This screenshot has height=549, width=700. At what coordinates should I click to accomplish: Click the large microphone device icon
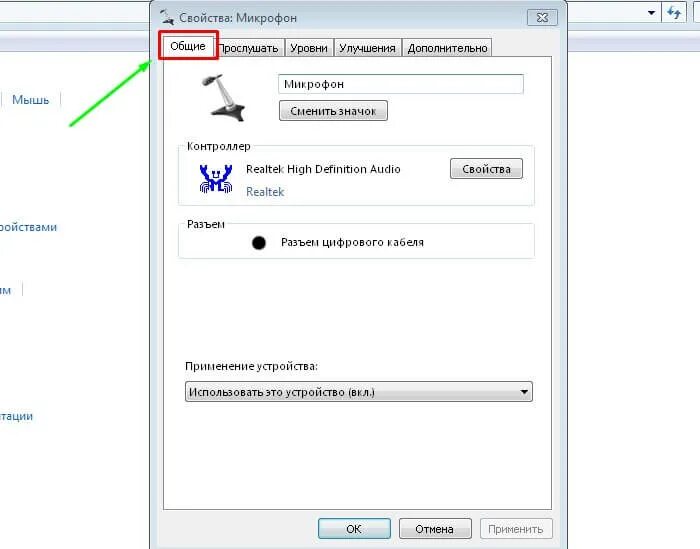[x=223, y=98]
